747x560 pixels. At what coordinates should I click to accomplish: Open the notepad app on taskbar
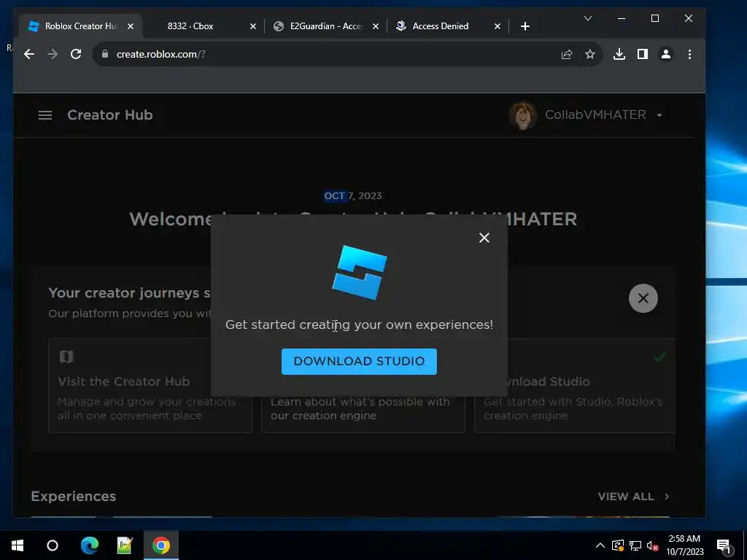coord(125,545)
